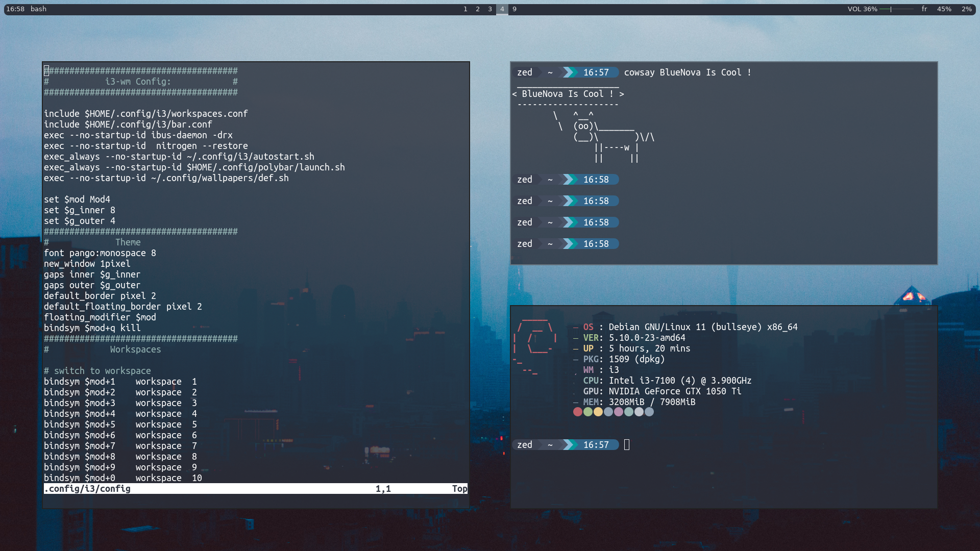Screen dimensions: 980x551
Task: Click the bash window title in the bar
Action: click(38, 9)
